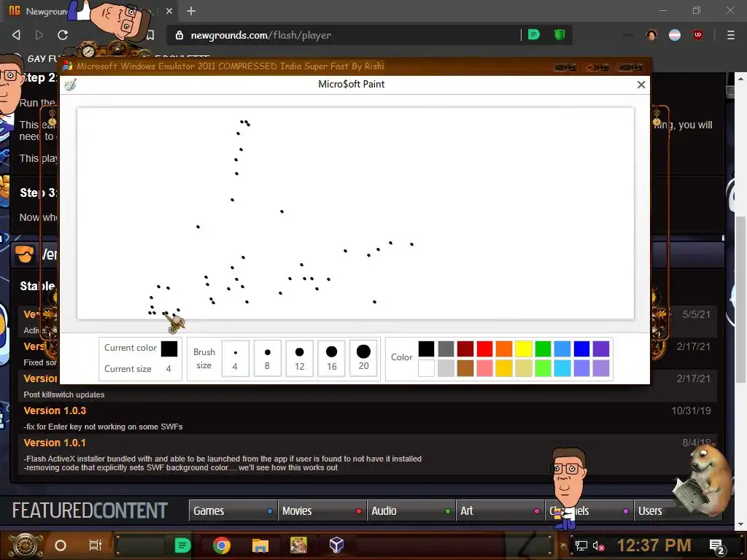Image resolution: width=747 pixels, height=560 pixels.
Task: Open Cortana circle in taskbar
Action: [61, 545]
